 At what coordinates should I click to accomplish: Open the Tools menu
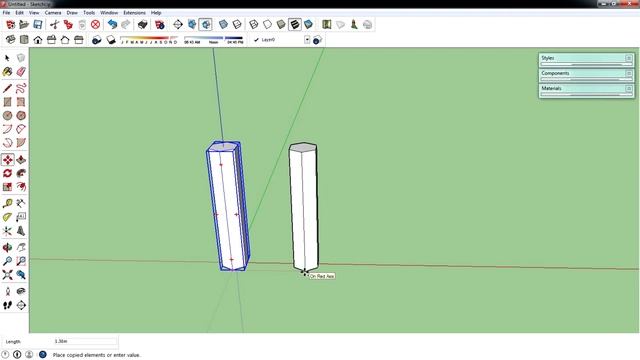89,13
